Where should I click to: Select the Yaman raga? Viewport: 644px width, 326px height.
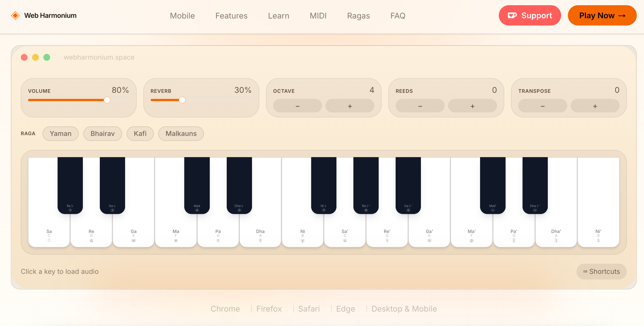pyautogui.click(x=61, y=133)
